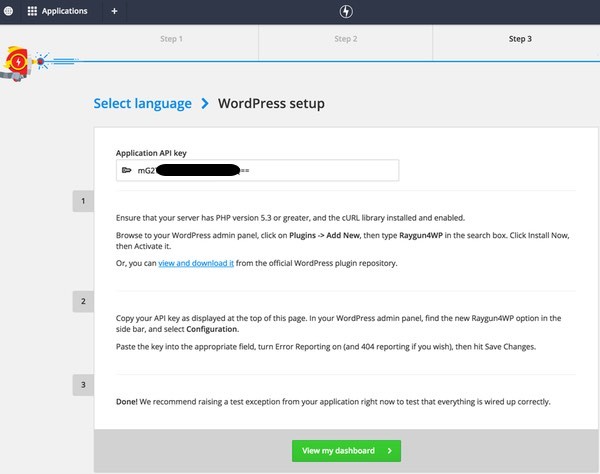The image size is (600, 474).
Task: Click the Plugins -> Add New text
Action: 324,235
